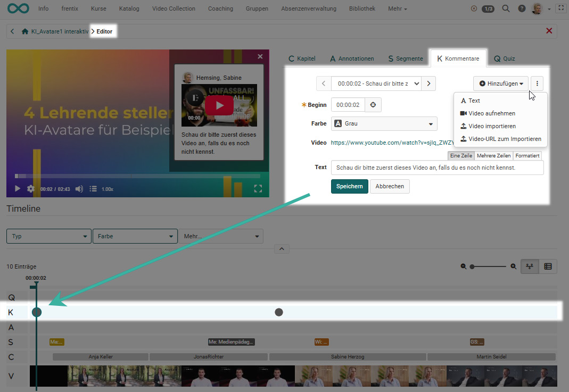Screen dimensions: 569x392
Task: Switch timeline to table list view
Action: pos(548,266)
